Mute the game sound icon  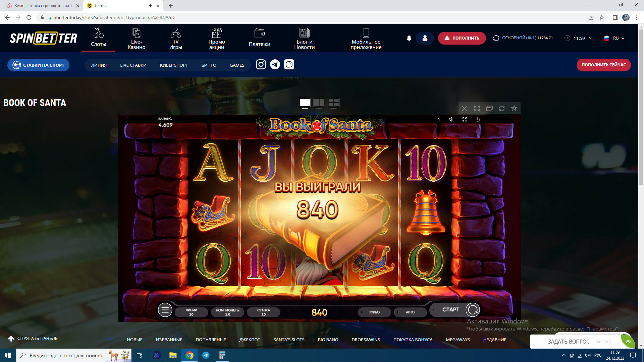pos(451,119)
